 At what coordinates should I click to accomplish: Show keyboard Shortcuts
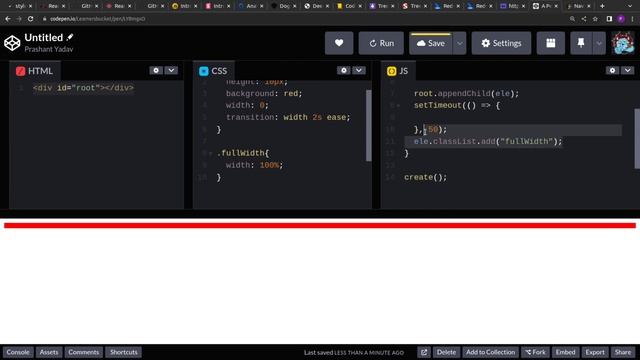(124, 352)
